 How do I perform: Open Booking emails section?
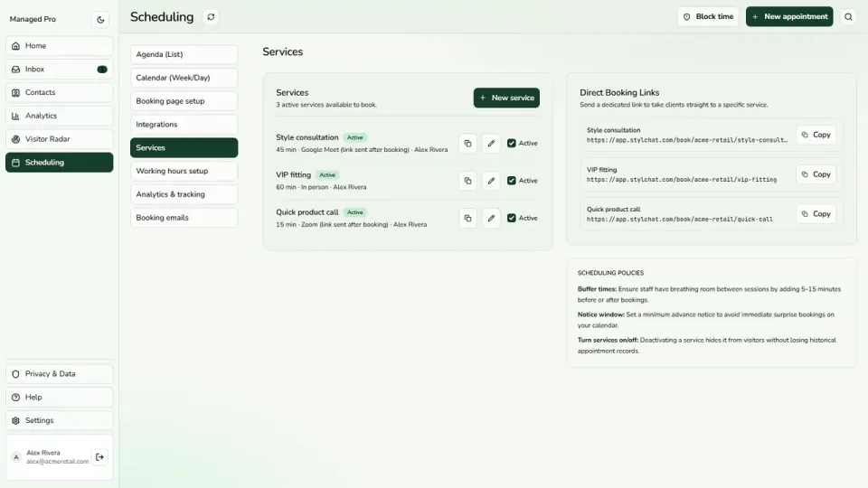pos(184,218)
